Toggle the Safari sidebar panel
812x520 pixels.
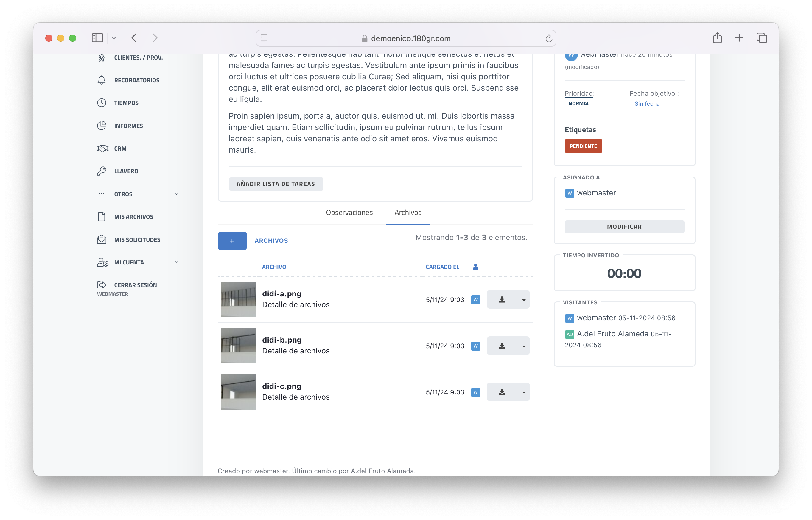click(97, 38)
